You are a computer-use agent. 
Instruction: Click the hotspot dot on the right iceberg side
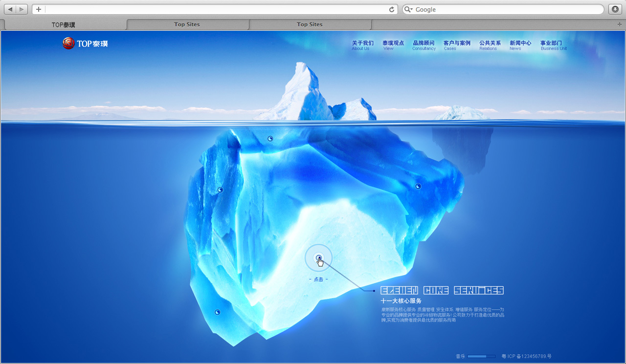pyautogui.click(x=418, y=186)
